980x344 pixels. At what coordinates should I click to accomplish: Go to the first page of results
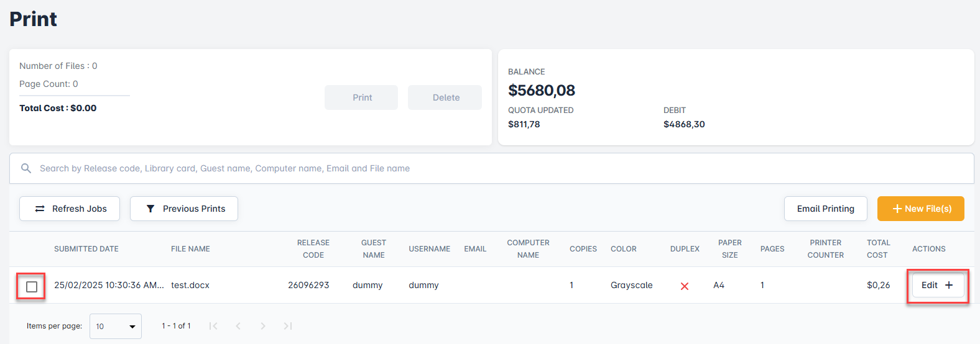pyautogui.click(x=213, y=326)
